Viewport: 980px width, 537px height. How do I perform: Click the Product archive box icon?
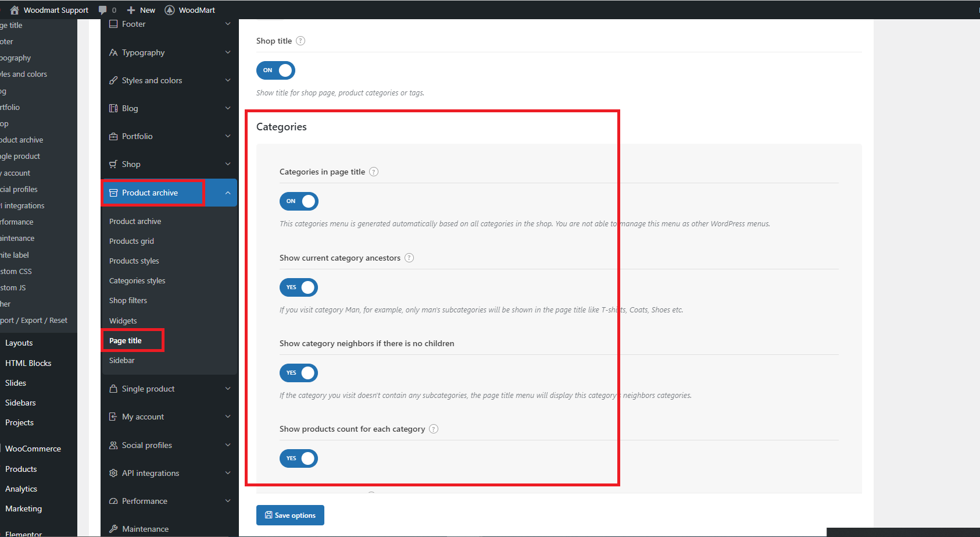[113, 193]
